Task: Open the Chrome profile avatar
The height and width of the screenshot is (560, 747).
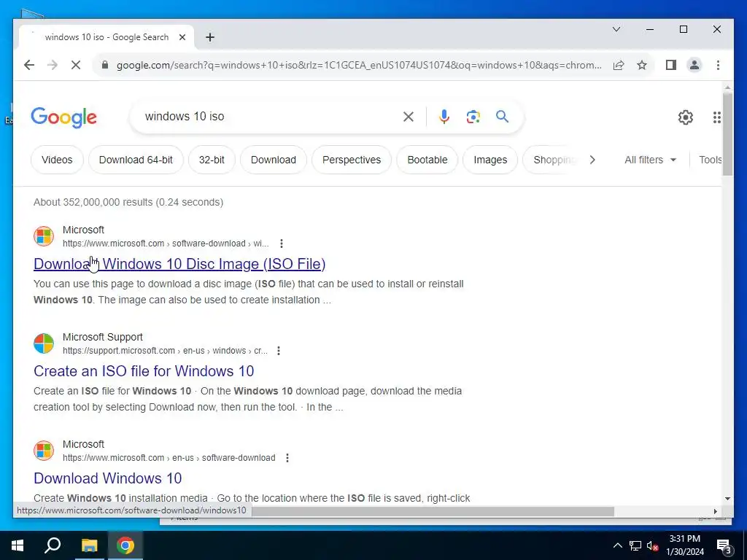Action: pos(694,65)
